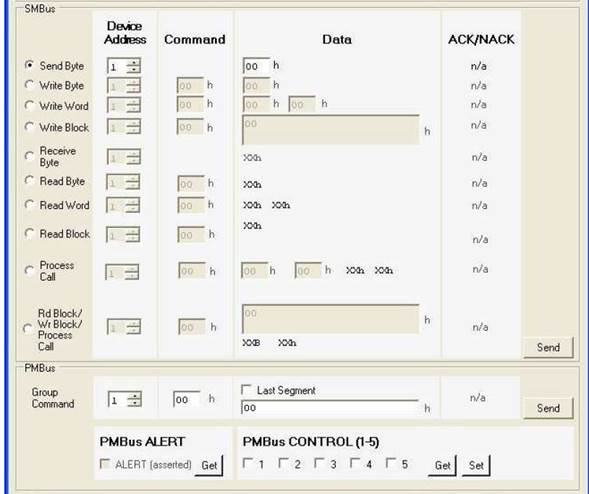Click the Read Byte device address spinner
The image size is (589, 494).
click(x=123, y=182)
